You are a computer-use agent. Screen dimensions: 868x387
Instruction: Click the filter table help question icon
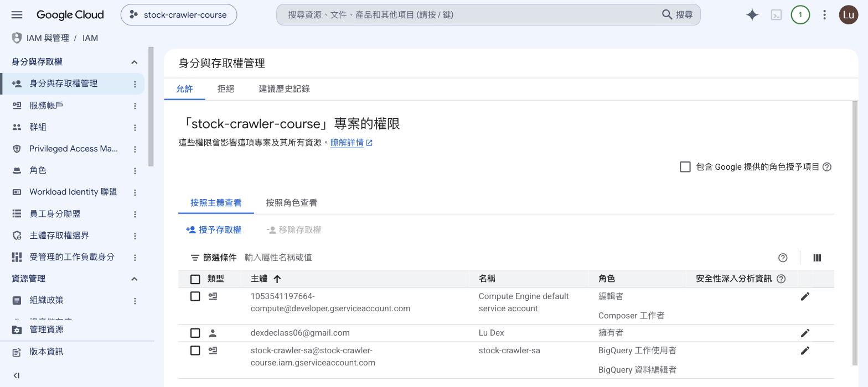[783, 258]
